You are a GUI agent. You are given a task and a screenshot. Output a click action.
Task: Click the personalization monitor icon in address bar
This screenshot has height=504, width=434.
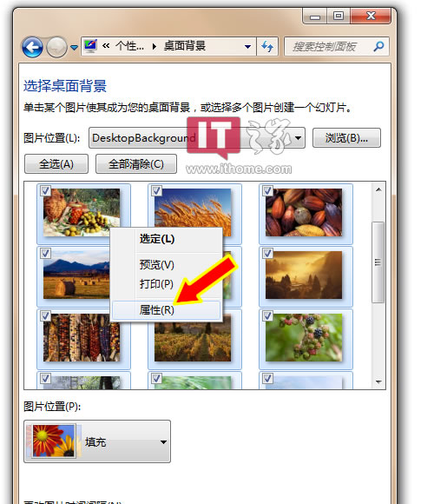tap(90, 46)
